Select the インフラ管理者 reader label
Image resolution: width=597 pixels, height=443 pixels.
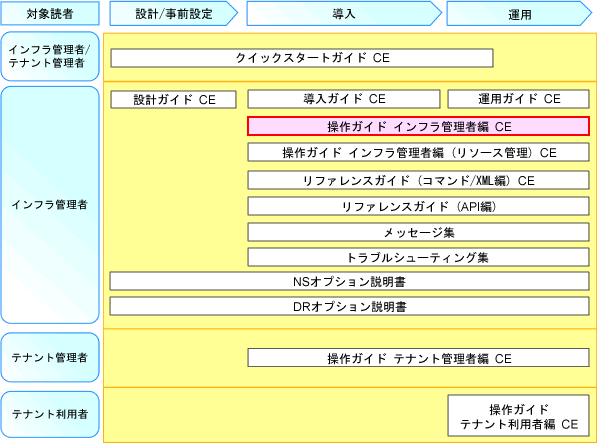[50, 205]
